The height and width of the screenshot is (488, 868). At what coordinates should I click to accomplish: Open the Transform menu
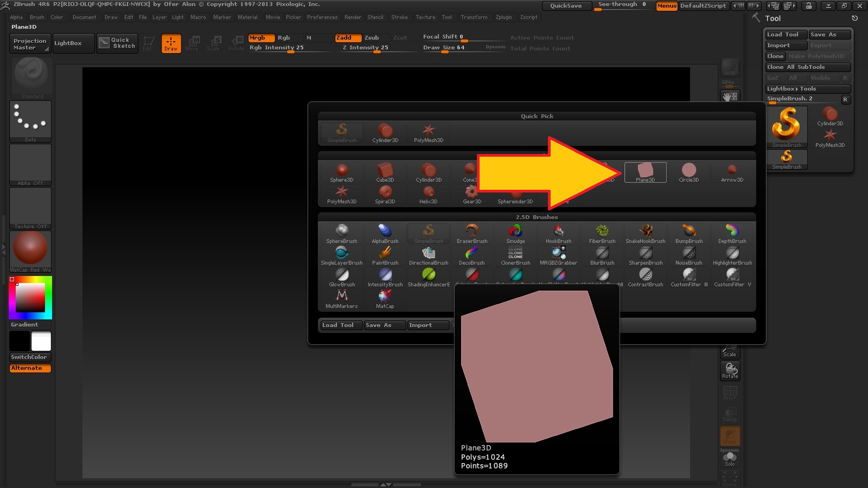pos(474,17)
